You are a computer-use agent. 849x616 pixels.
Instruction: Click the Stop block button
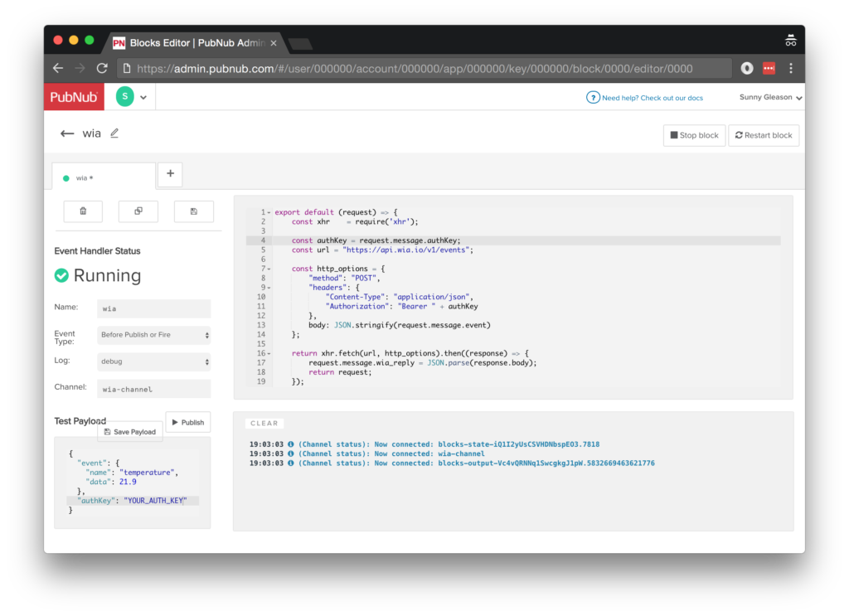coord(694,135)
